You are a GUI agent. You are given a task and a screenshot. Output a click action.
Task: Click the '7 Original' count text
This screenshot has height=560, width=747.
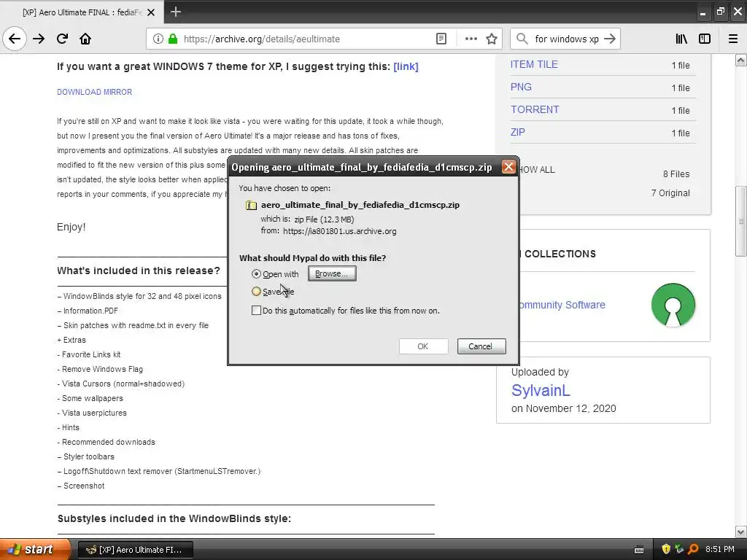[670, 193]
